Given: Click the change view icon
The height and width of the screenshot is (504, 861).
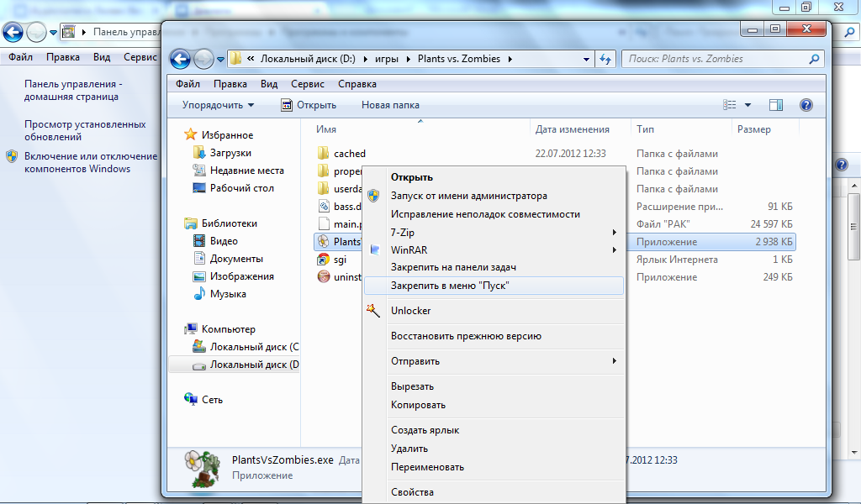Looking at the screenshot, I should click(729, 105).
